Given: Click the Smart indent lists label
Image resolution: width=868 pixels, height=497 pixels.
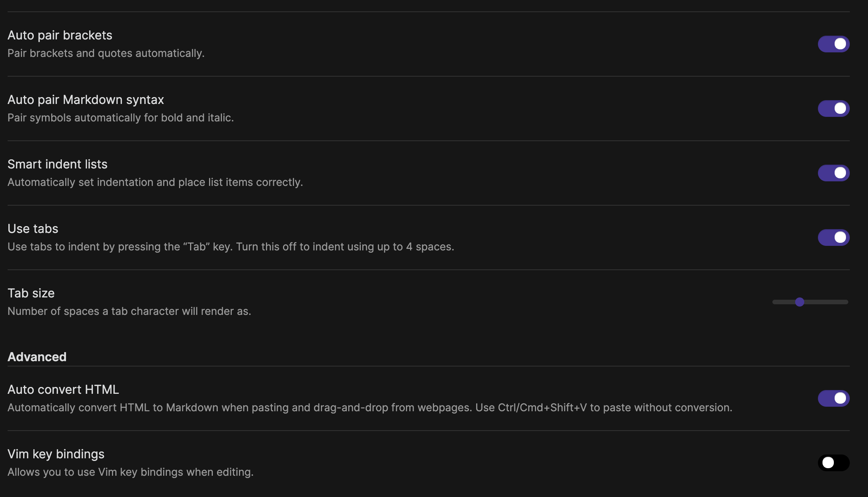Looking at the screenshot, I should 57,164.
